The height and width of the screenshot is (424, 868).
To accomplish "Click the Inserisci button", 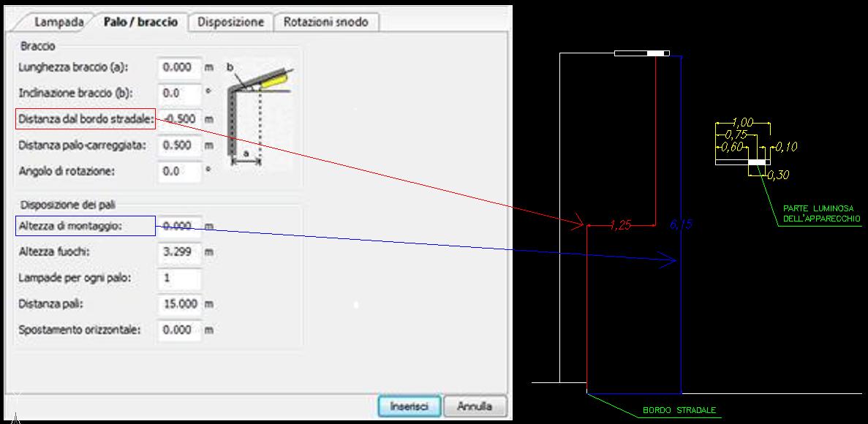I will coord(408,406).
